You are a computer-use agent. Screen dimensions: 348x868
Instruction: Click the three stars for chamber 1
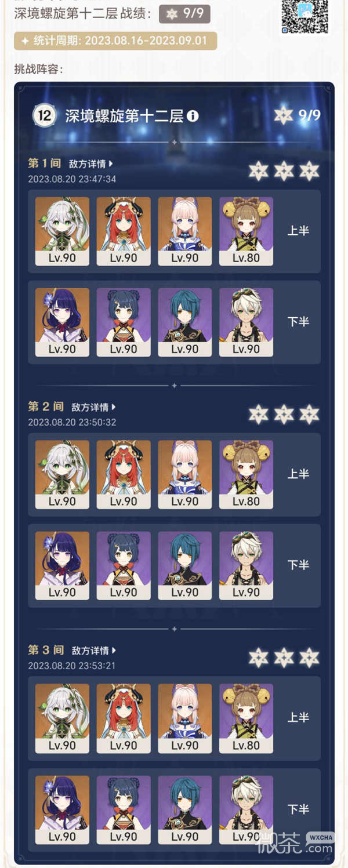tap(284, 171)
